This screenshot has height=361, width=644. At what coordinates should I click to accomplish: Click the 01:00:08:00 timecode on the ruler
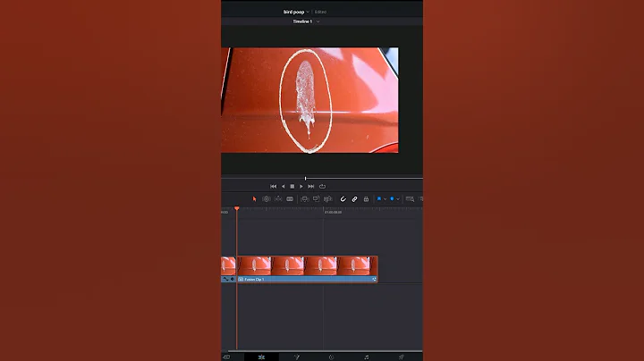point(333,212)
